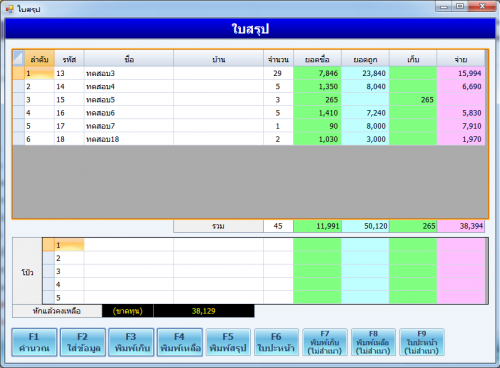Click the รหัส cell 13
500x368 pixels.
tap(69, 73)
